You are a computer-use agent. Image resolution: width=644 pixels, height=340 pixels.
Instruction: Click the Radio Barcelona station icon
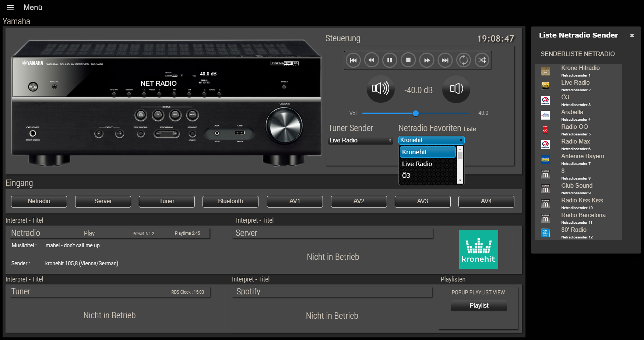[x=545, y=218]
